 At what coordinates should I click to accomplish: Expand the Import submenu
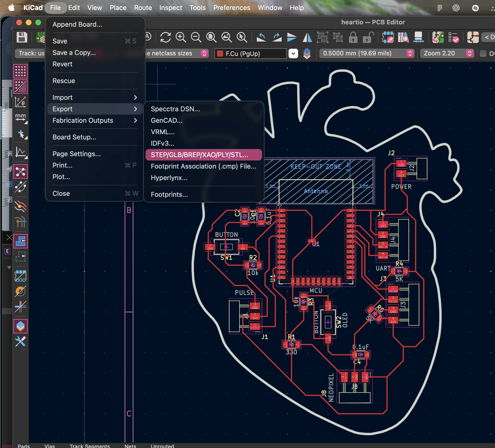(95, 97)
